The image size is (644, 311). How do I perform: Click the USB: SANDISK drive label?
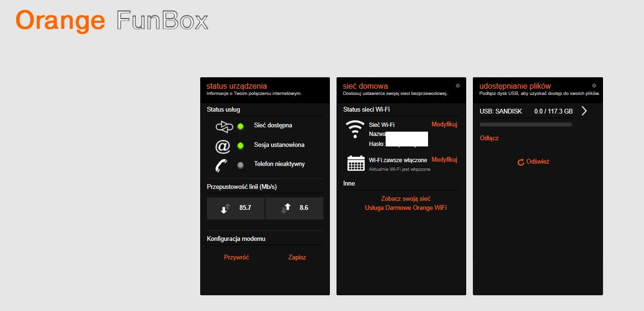click(501, 112)
